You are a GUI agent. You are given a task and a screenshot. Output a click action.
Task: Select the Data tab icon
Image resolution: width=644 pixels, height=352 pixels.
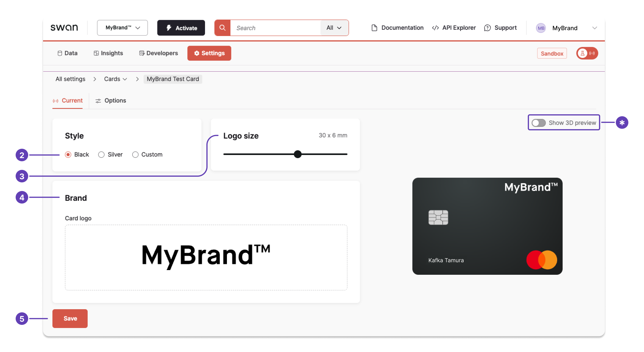coord(59,53)
